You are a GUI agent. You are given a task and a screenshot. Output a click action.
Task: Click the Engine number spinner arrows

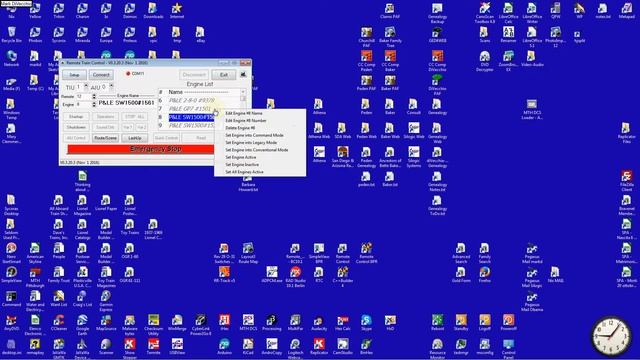pos(94,104)
